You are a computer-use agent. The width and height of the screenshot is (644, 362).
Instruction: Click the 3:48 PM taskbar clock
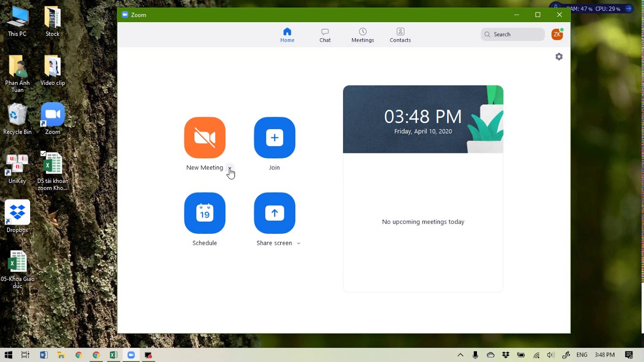click(605, 355)
